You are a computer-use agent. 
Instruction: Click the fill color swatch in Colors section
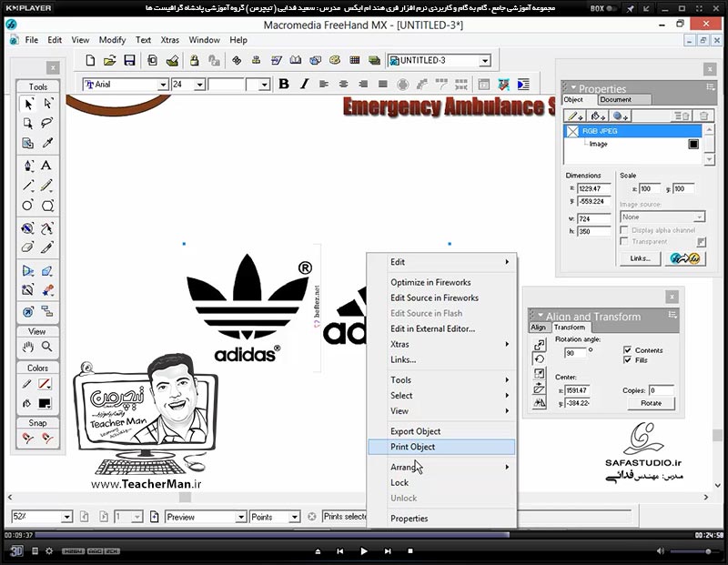point(45,403)
